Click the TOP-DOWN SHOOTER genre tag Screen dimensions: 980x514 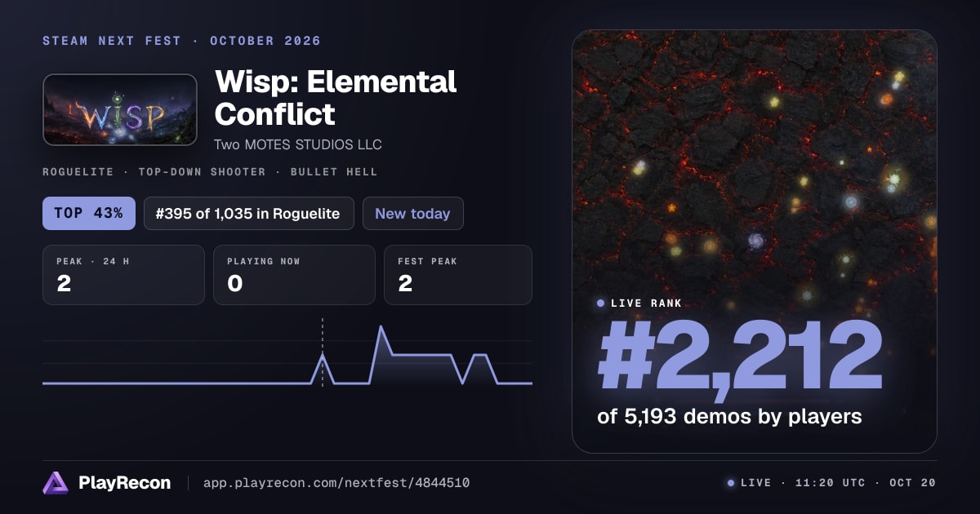point(202,172)
